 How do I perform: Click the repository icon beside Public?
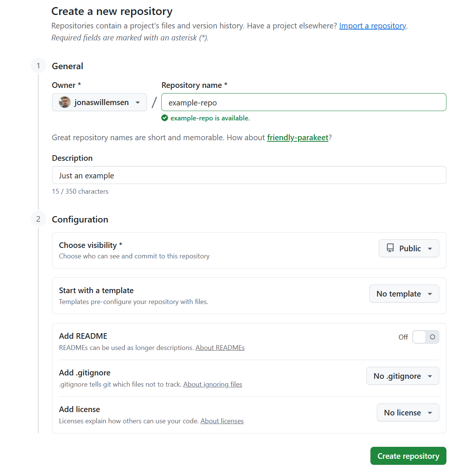click(x=390, y=248)
